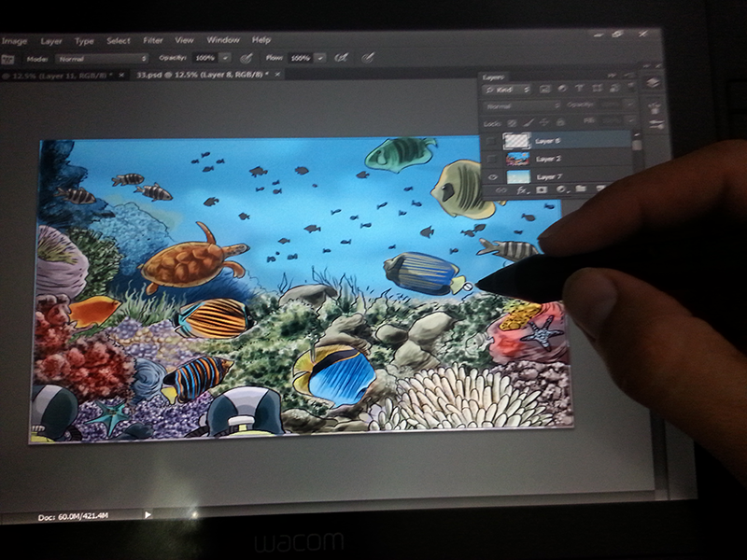The width and height of the screenshot is (747, 560).
Task: Filter layers by type (T) icon
Action: [579, 88]
